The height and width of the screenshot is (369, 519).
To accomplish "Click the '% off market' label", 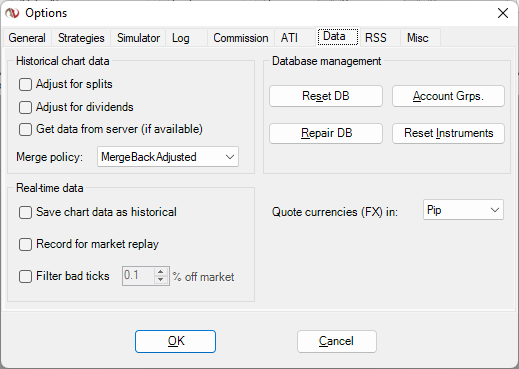I will (203, 277).
